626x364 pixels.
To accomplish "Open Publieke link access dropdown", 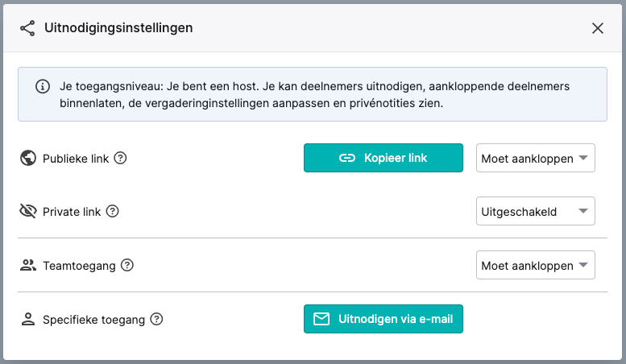I will point(536,158).
